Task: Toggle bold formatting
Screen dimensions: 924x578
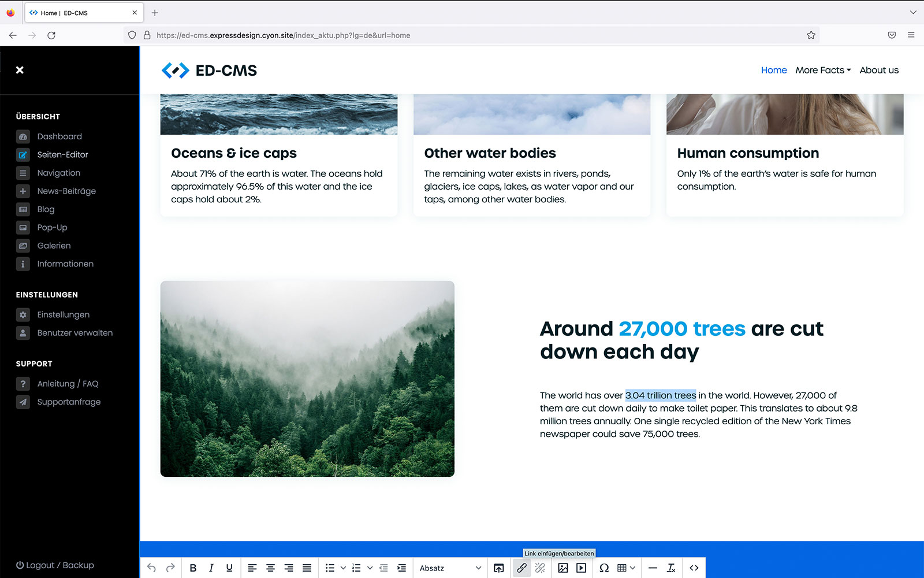Action: [193, 568]
